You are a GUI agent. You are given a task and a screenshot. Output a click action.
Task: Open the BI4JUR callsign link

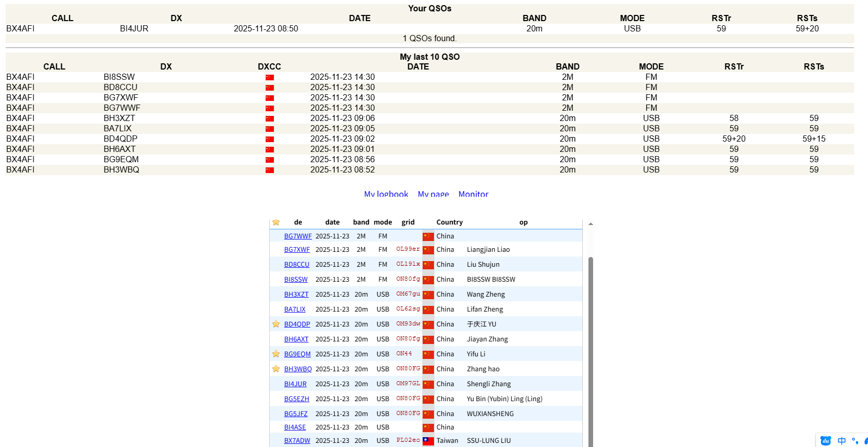tap(295, 384)
